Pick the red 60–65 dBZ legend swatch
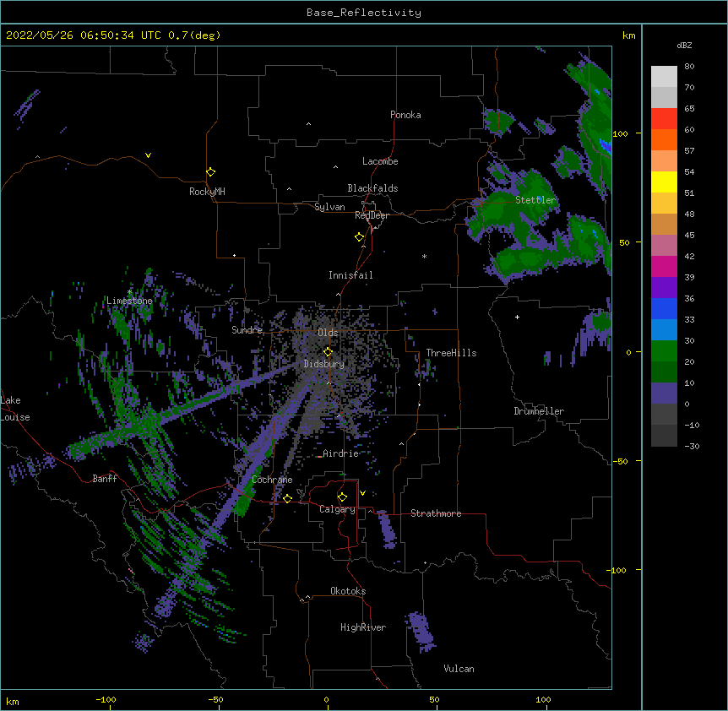 pyautogui.click(x=664, y=119)
